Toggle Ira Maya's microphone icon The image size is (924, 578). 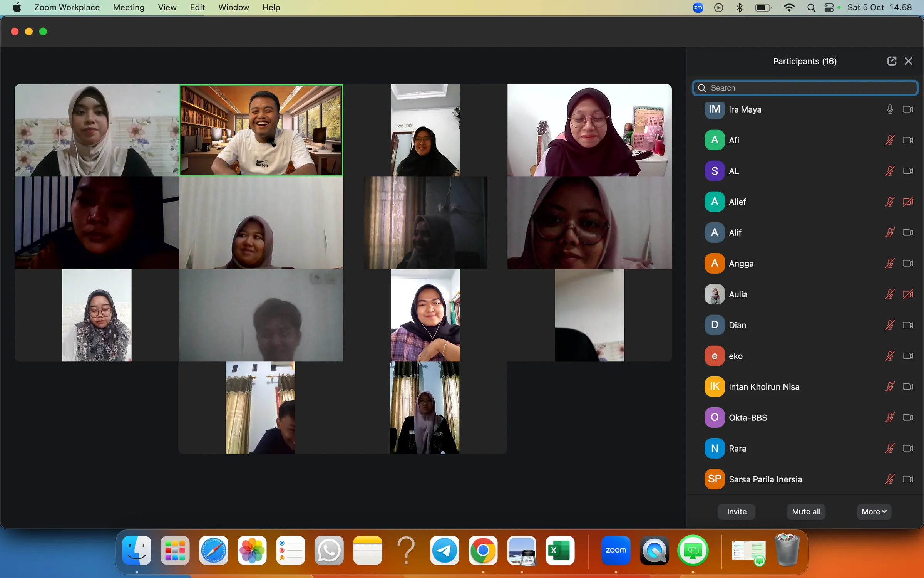(x=890, y=109)
